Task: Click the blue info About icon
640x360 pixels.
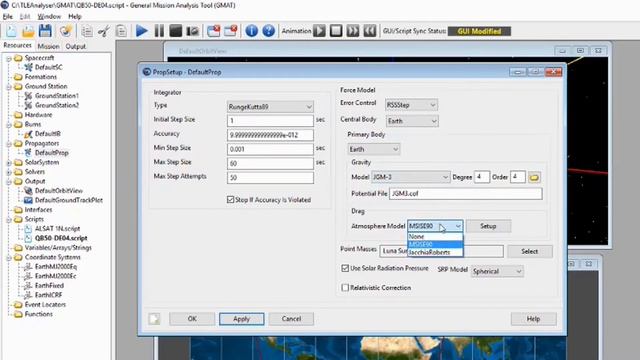Action: [x=251, y=31]
